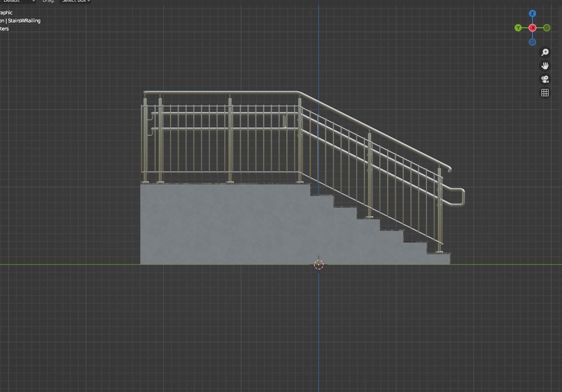
Task: Select the red -X center axis handle
Action: [x=532, y=28]
